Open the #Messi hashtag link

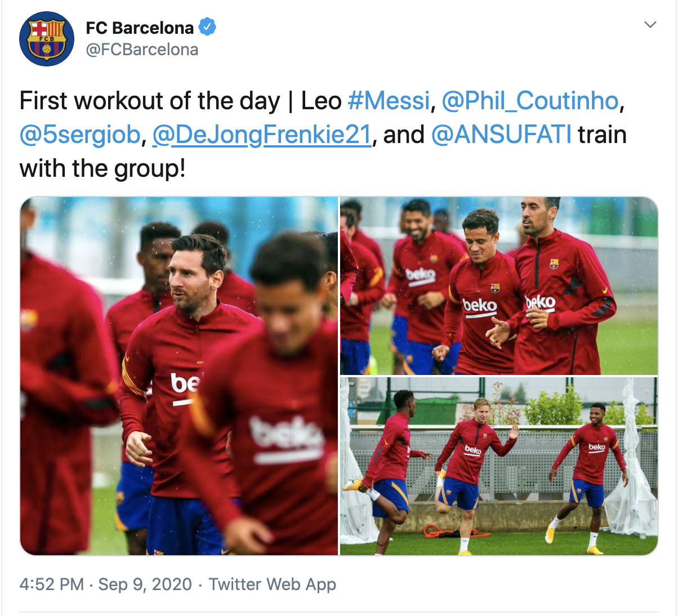pyautogui.click(x=389, y=101)
